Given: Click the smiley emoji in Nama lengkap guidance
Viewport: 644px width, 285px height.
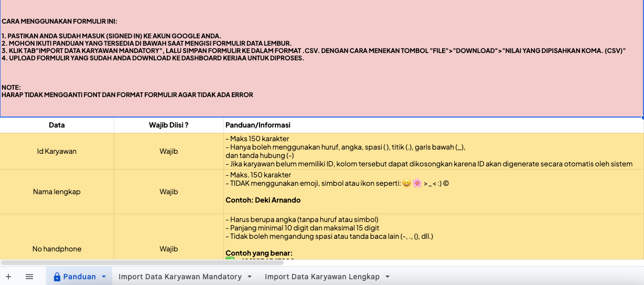Looking at the screenshot, I should [405, 184].
